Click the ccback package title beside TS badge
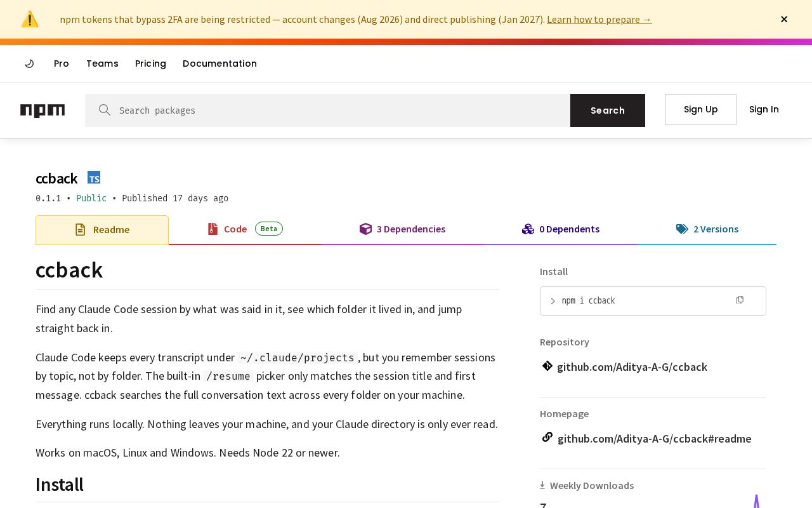The height and width of the screenshot is (508, 812). click(x=56, y=178)
